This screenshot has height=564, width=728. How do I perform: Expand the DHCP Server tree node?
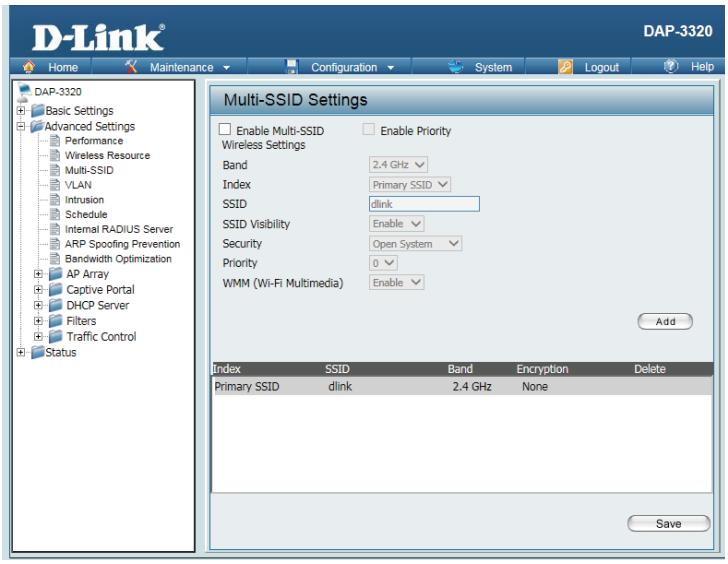tap(39, 305)
